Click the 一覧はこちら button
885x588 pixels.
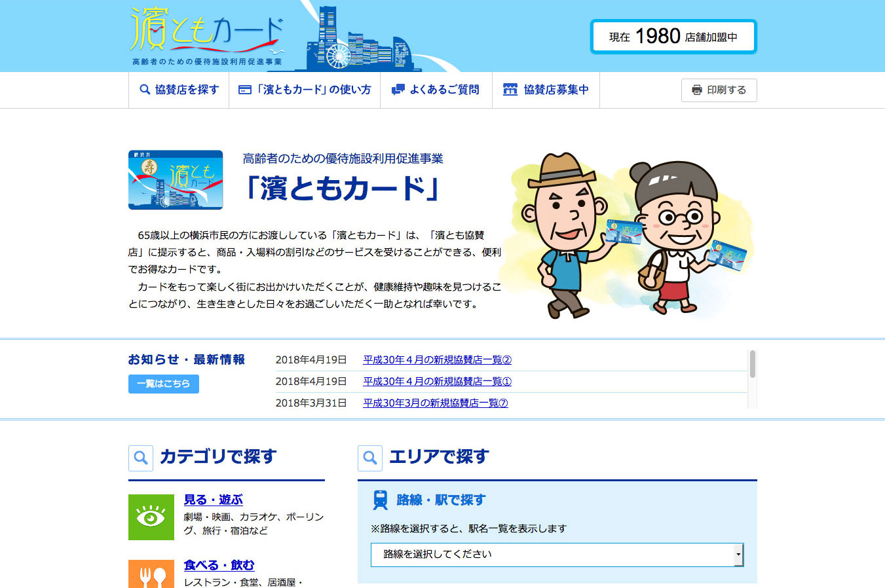coord(164,384)
